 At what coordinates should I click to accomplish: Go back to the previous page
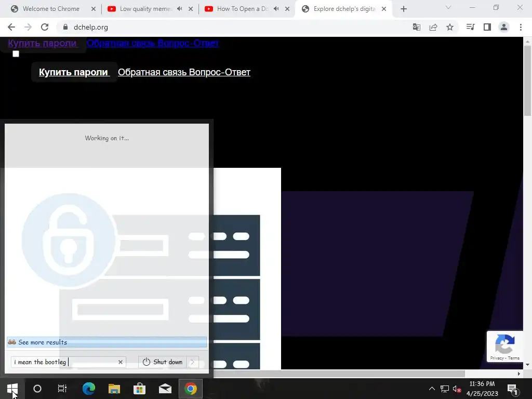11,27
